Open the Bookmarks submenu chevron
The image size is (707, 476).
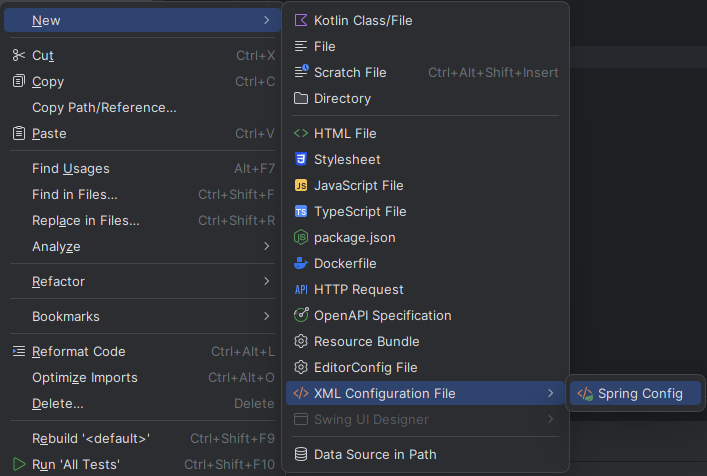coord(266,316)
